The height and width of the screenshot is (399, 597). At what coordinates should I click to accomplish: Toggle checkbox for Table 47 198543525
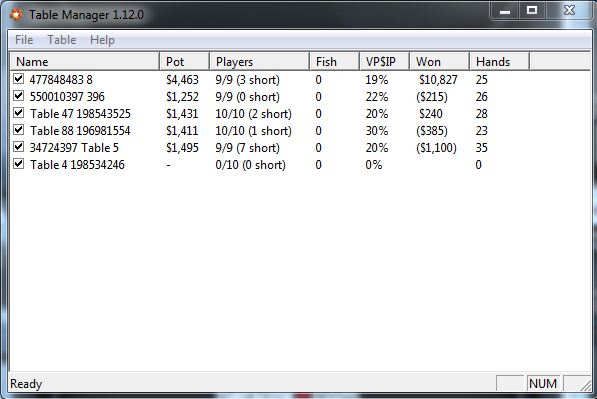[19, 113]
